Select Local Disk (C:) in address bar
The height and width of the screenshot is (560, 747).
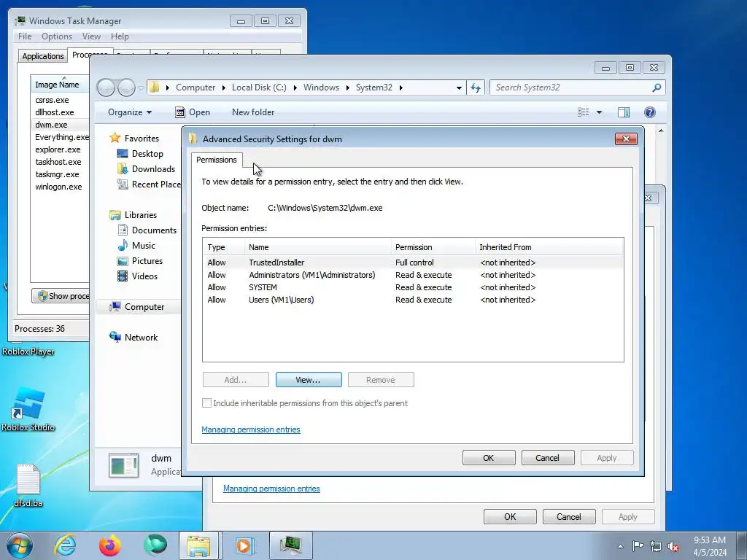pyautogui.click(x=259, y=87)
